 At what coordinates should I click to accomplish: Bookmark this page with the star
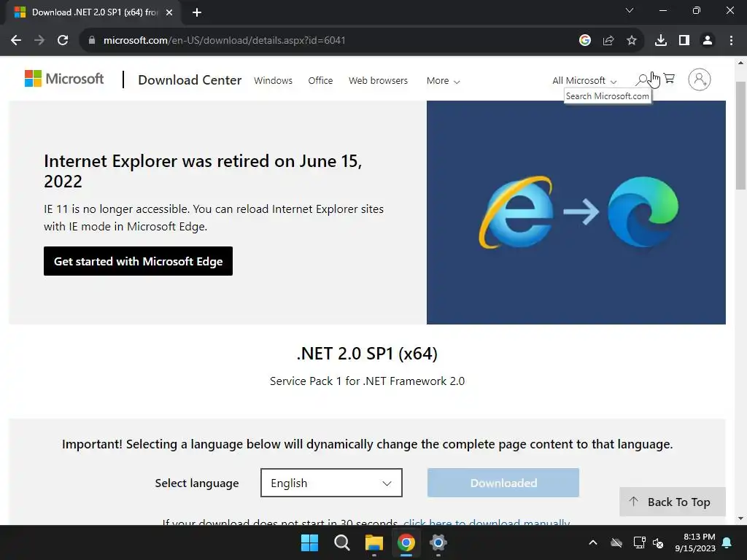click(632, 41)
